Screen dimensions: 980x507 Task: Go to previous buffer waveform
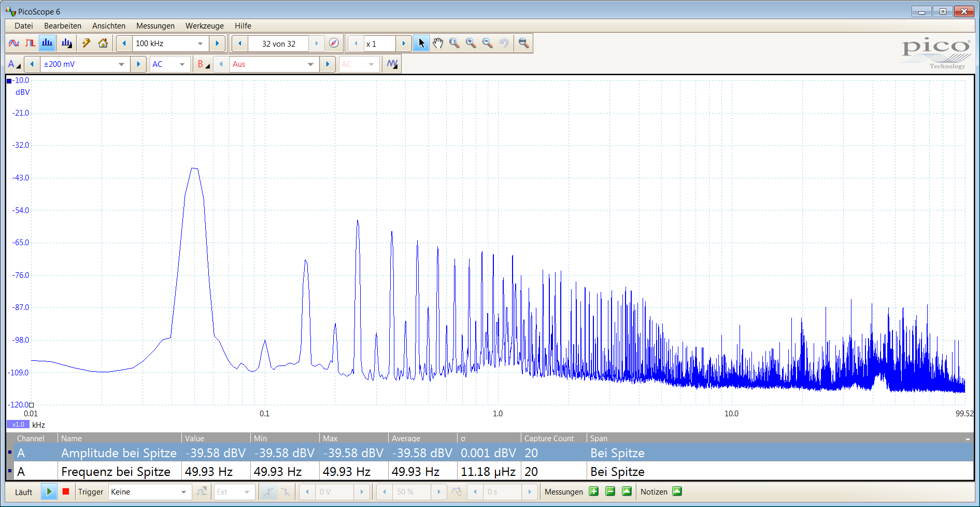click(240, 44)
